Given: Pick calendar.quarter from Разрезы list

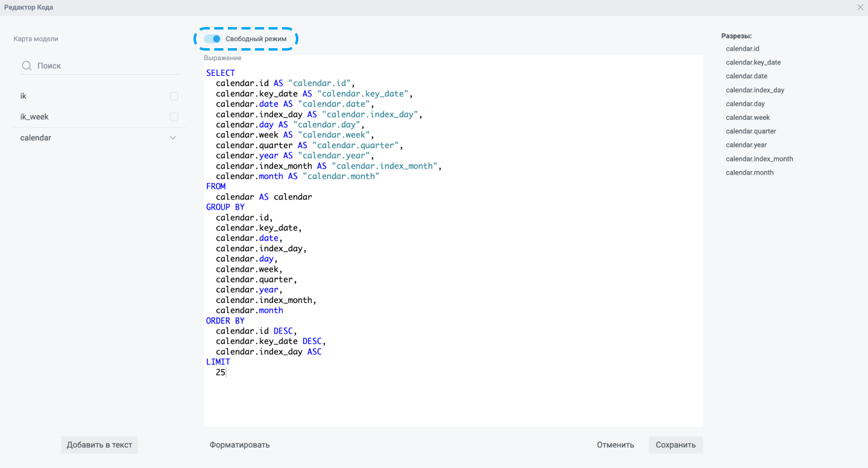Looking at the screenshot, I should click(750, 131).
